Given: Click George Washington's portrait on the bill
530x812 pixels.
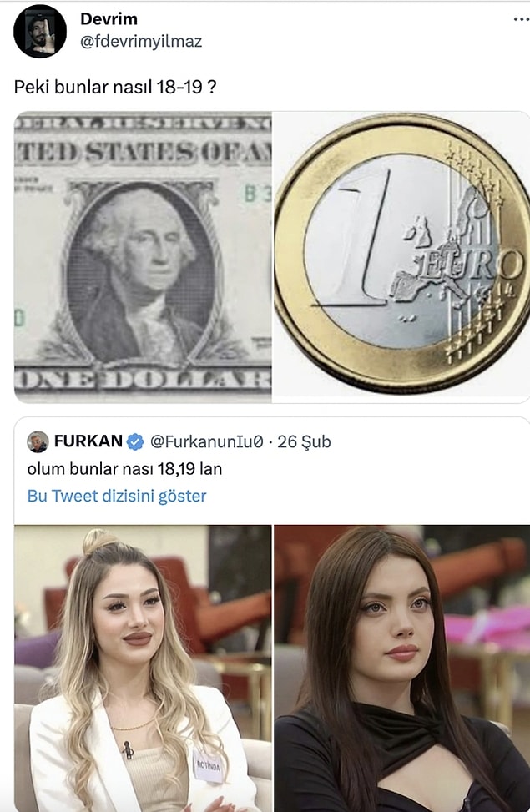Looking at the screenshot, I should pyautogui.click(x=141, y=272).
